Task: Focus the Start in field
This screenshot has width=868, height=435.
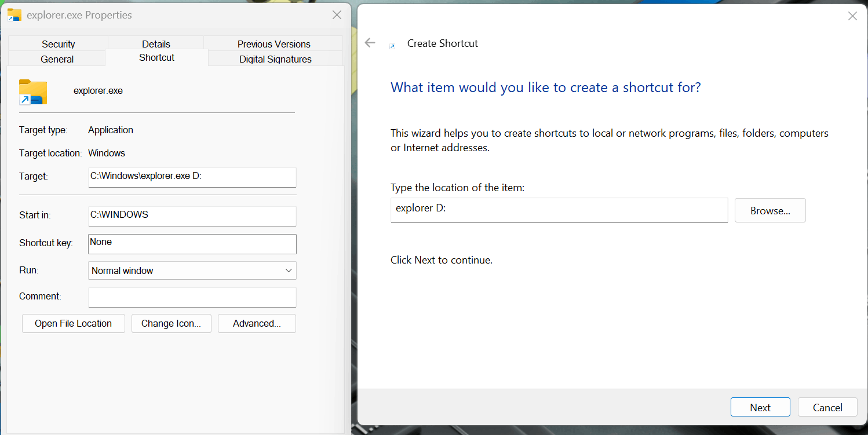Action: 192,216
